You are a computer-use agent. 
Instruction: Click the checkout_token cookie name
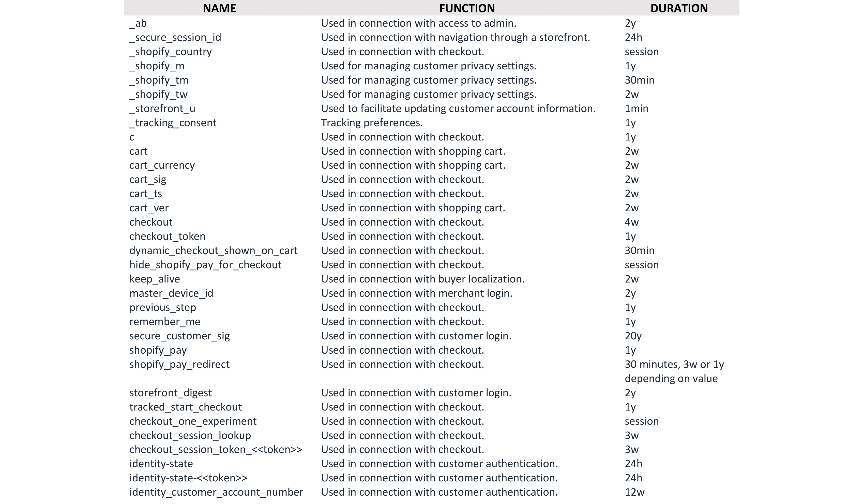click(167, 237)
